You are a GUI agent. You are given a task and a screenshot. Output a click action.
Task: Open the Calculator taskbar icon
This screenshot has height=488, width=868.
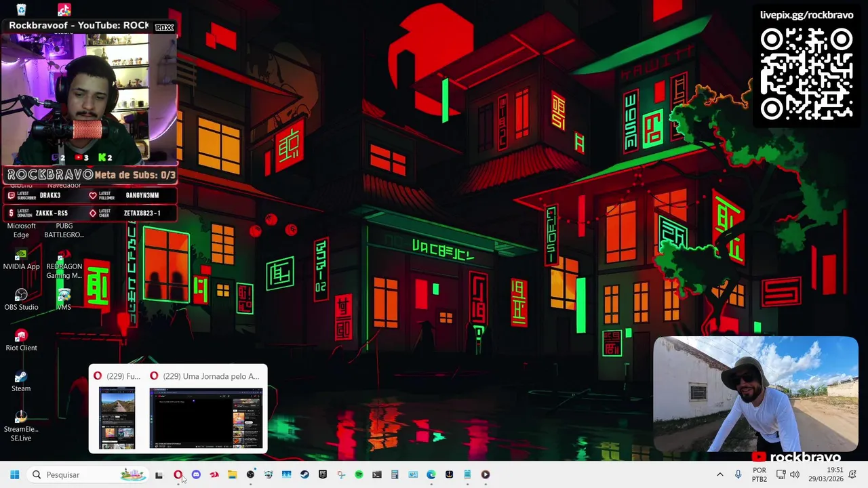pyautogui.click(x=395, y=474)
